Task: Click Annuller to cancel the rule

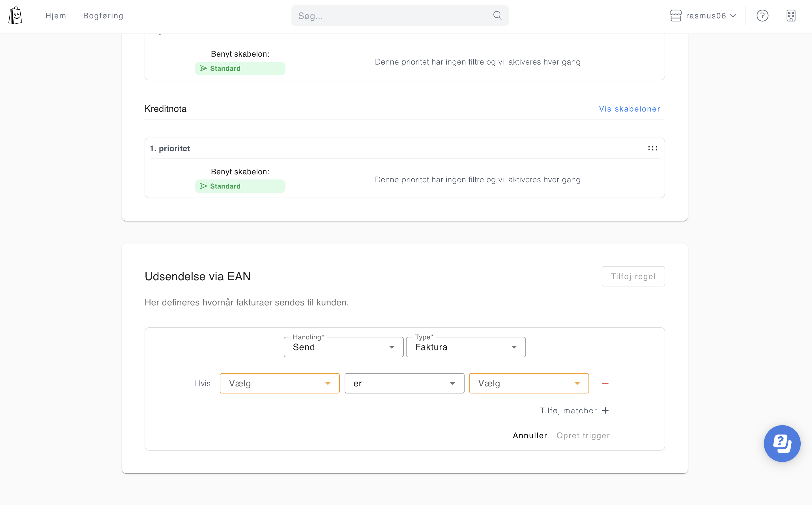Action: point(530,436)
